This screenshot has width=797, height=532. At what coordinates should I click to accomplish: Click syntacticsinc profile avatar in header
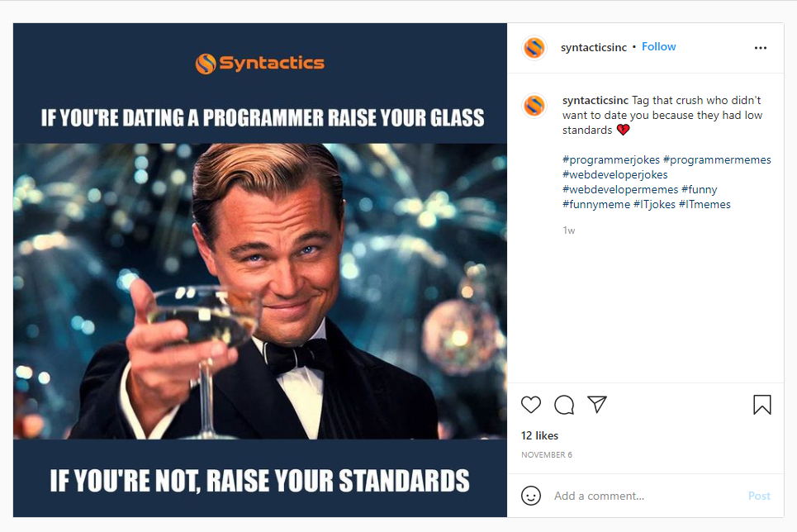coord(534,48)
